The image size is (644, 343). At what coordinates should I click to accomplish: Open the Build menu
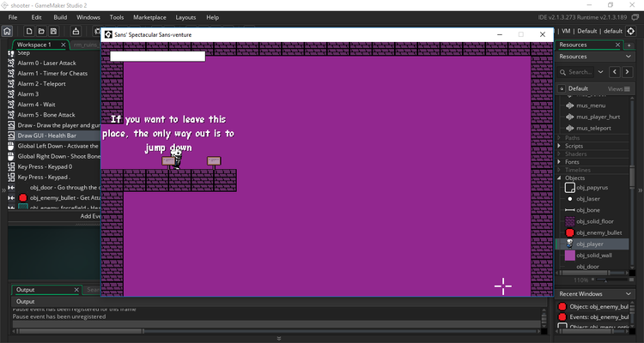point(60,17)
